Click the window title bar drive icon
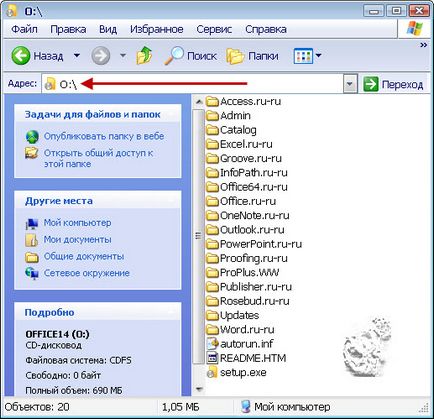 tap(12, 10)
